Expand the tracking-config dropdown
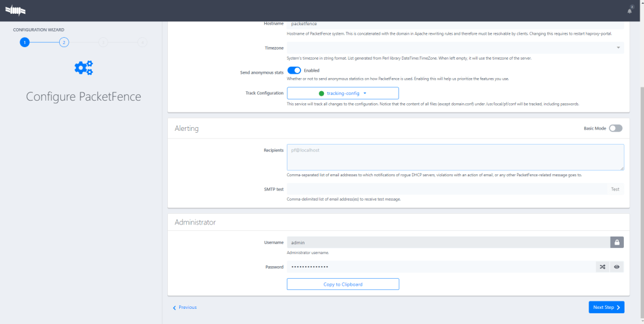Viewport: 644px width, 324px height. [343, 93]
